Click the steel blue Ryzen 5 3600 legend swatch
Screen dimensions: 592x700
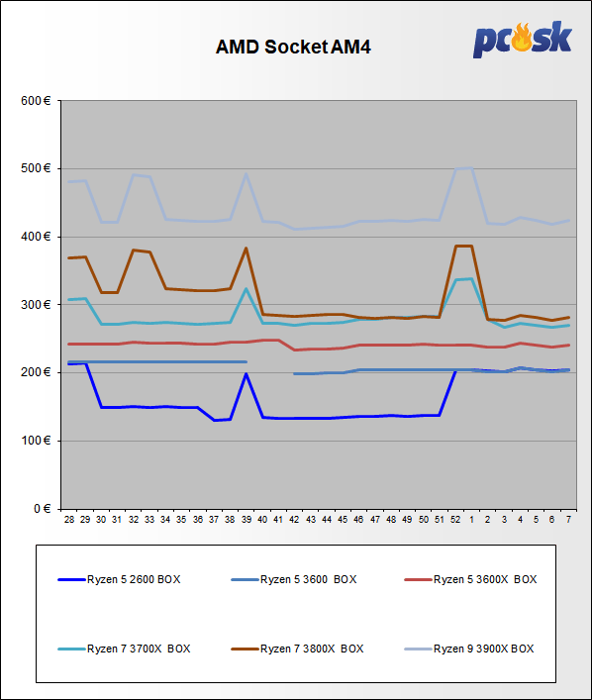245,580
